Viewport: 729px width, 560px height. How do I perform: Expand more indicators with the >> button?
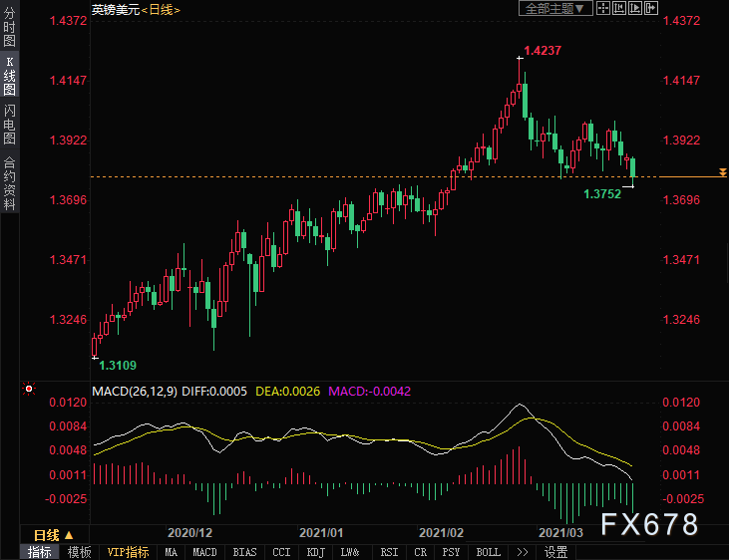(521, 552)
